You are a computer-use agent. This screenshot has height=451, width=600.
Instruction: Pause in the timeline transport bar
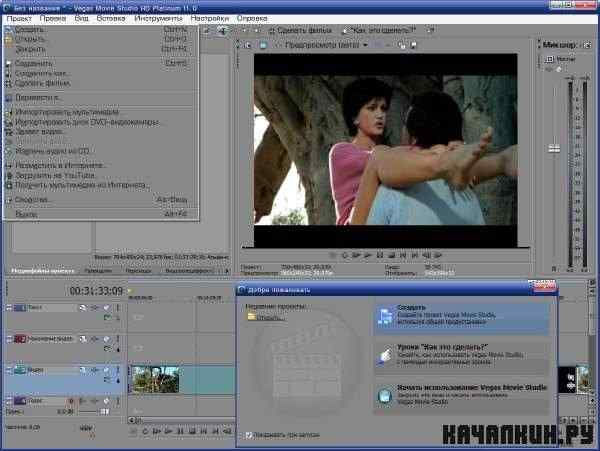point(180,431)
